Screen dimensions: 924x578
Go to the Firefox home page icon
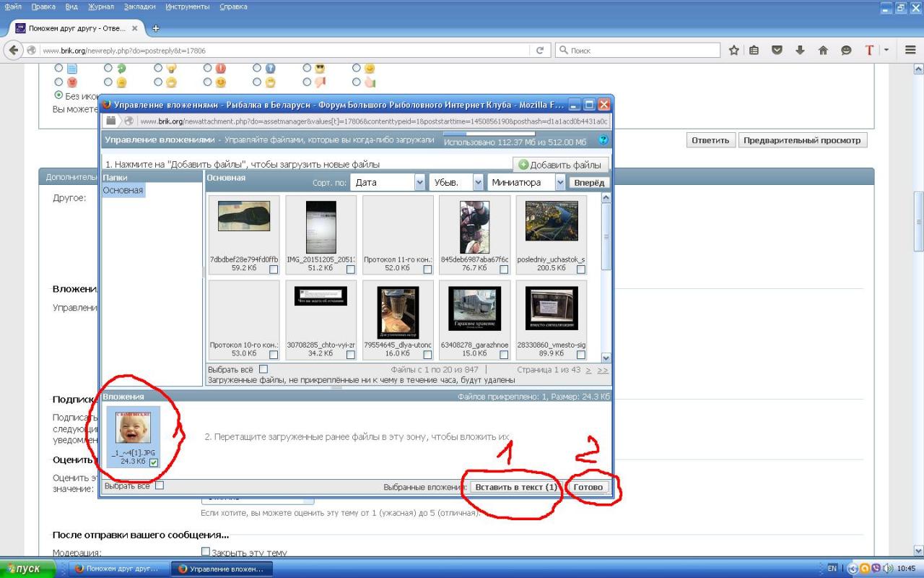click(x=823, y=51)
